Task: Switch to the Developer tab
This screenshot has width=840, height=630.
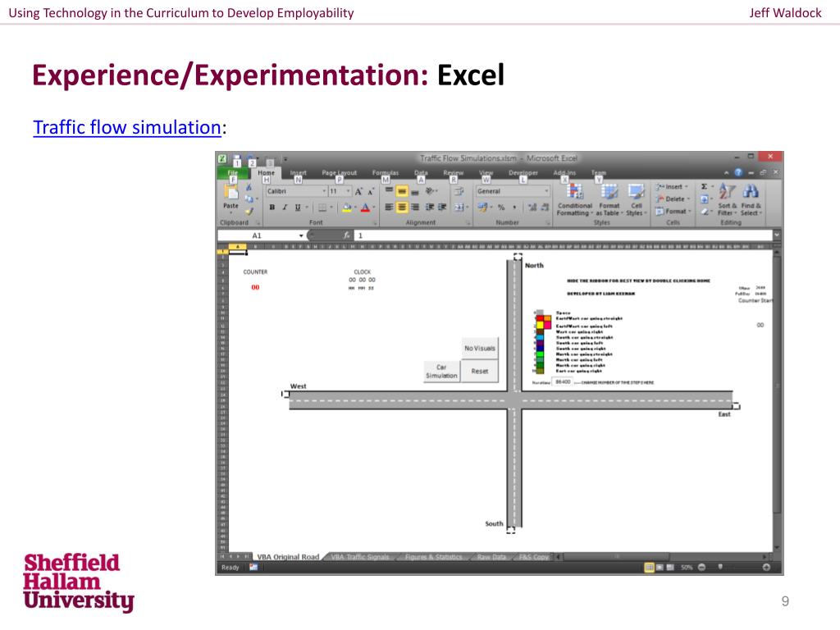Action: [x=523, y=173]
